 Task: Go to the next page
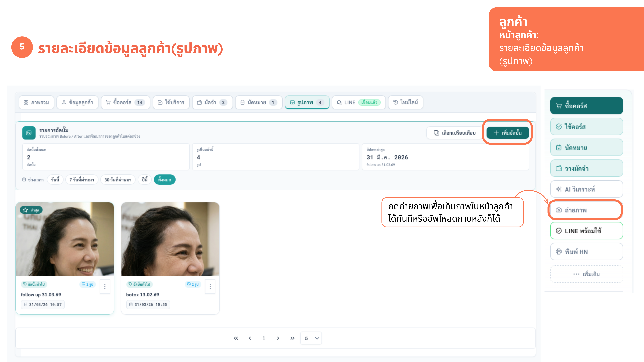tap(278, 338)
